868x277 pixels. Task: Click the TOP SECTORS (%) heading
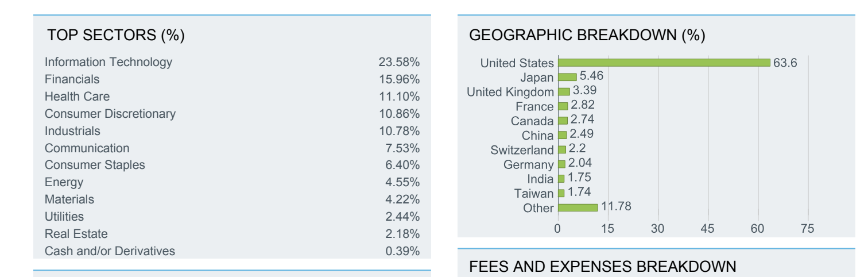[116, 36]
